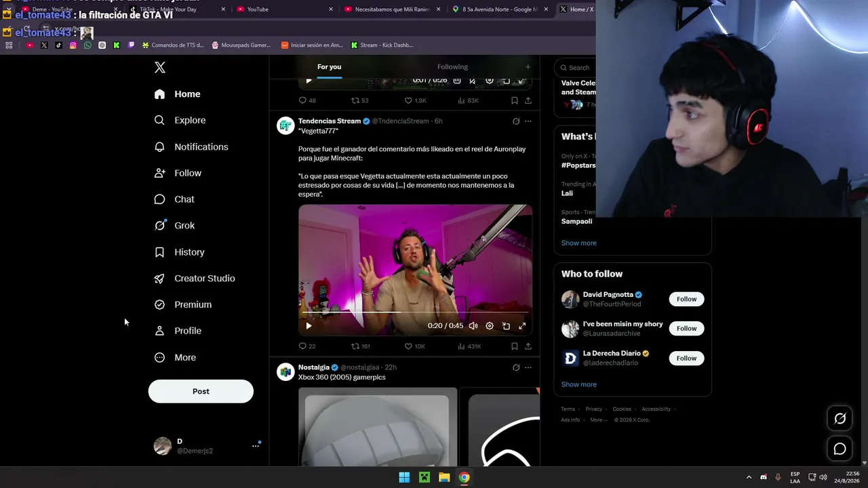Share the Tendencias Stream post
868x488 pixels.
528,346
